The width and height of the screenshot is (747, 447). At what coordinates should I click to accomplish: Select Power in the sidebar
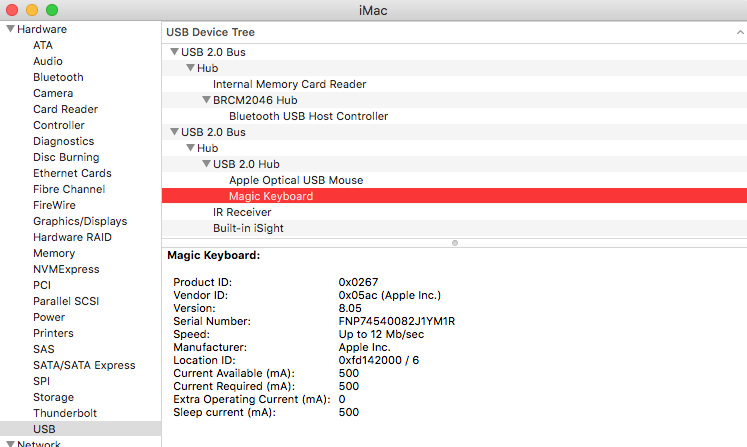[x=49, y=317]
